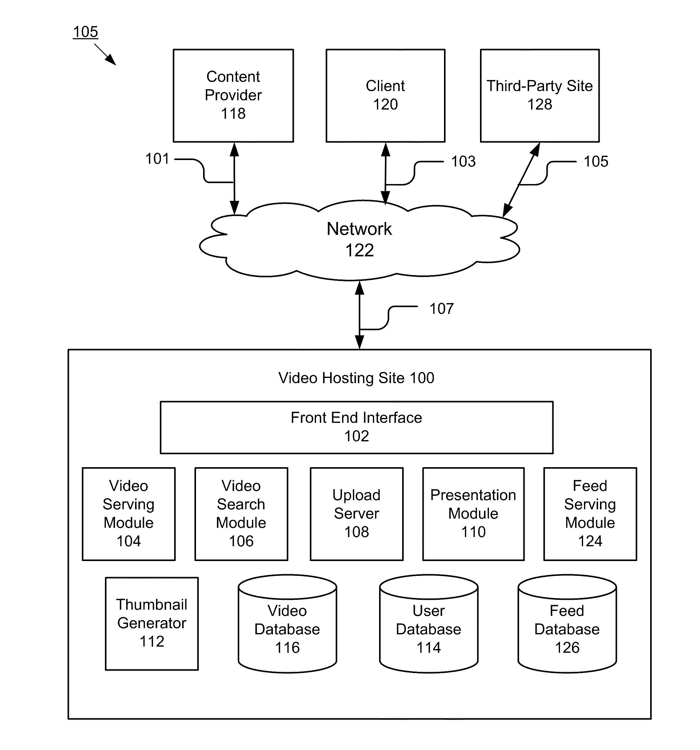Expand the User Database component
Viewport: 700px width, 750px height.
click(407, 632)
